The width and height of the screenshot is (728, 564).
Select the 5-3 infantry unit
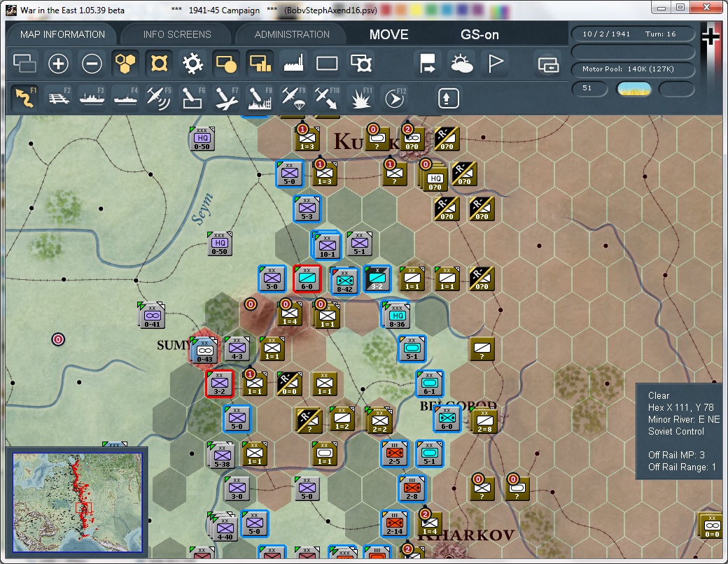pos(307,209)
